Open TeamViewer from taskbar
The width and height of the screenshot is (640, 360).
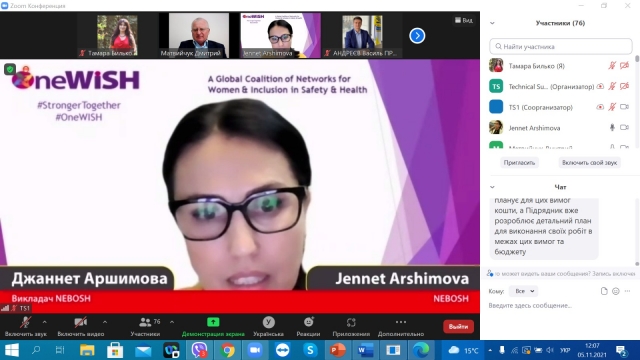coord(282,350)
